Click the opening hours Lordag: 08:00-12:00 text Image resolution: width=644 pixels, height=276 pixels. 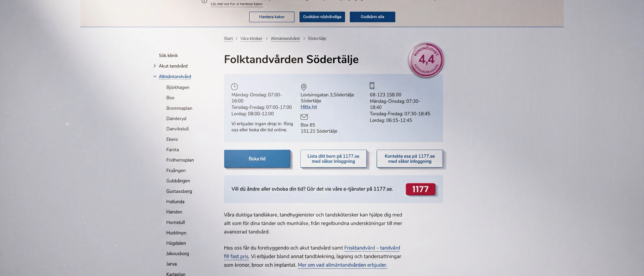[253, 114]
